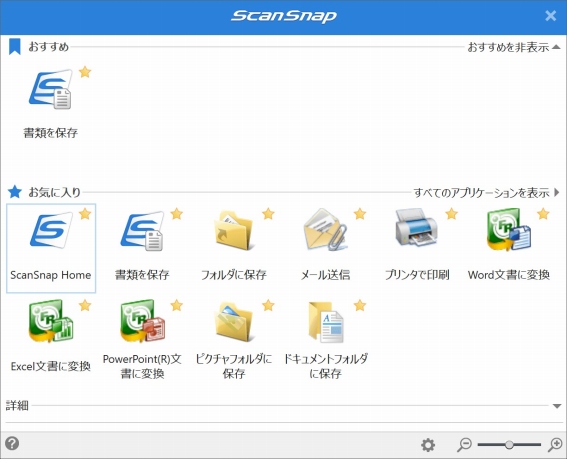567x459 pixels.
Task: Select ドキュメントフォルダに保存 icon
Action: [325, 322]
